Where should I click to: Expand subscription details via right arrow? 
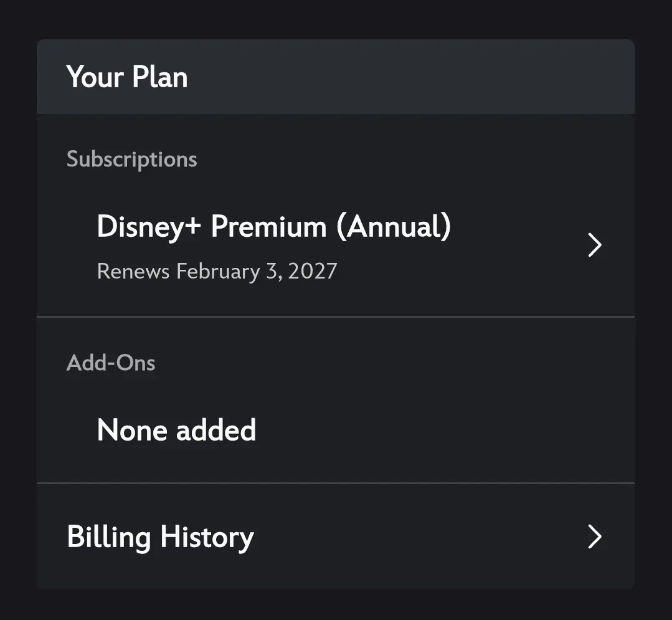click(x=595, y=246)
